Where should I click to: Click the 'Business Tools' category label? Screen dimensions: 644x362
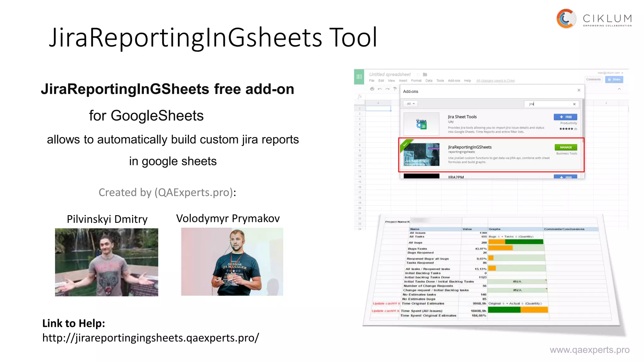click(x=567, y=154)
